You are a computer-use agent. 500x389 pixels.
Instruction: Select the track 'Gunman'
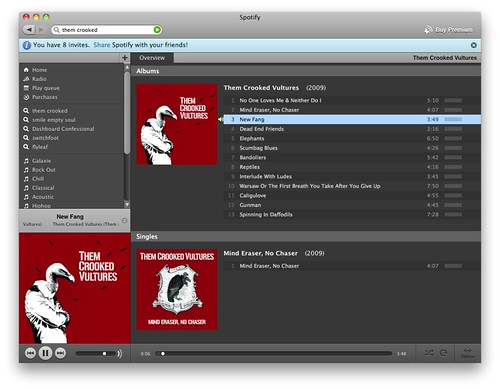(x=352, y=205)
